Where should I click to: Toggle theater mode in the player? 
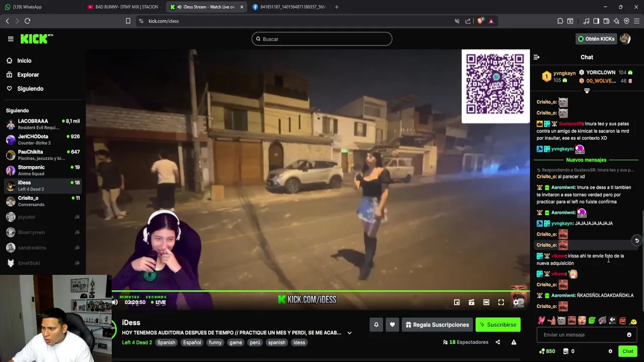click(x=486, y=302)
